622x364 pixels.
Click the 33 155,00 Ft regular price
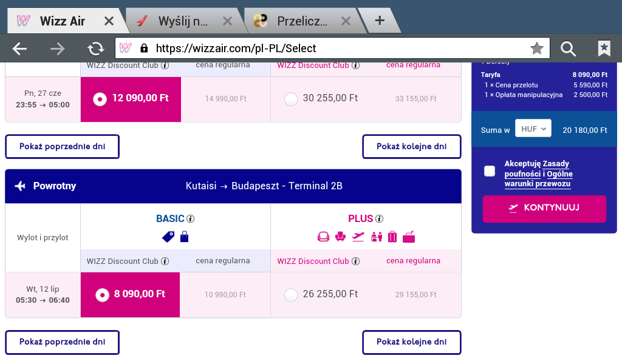point(415,99)
